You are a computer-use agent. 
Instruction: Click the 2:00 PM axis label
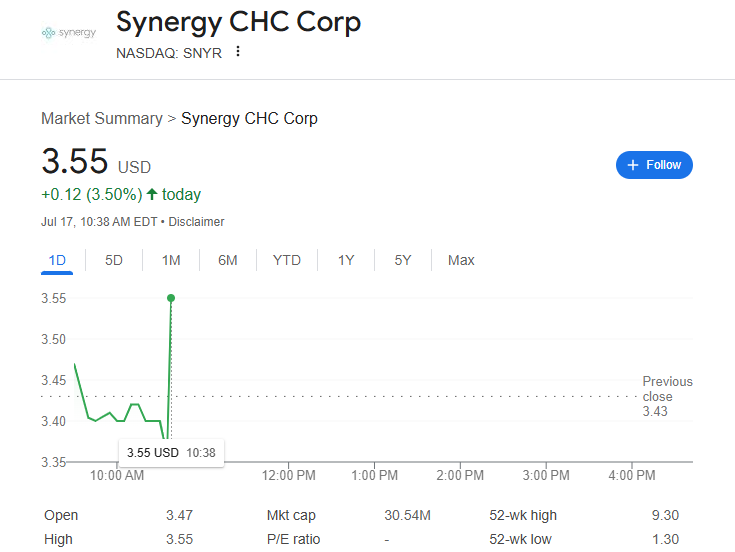(460, 475)
